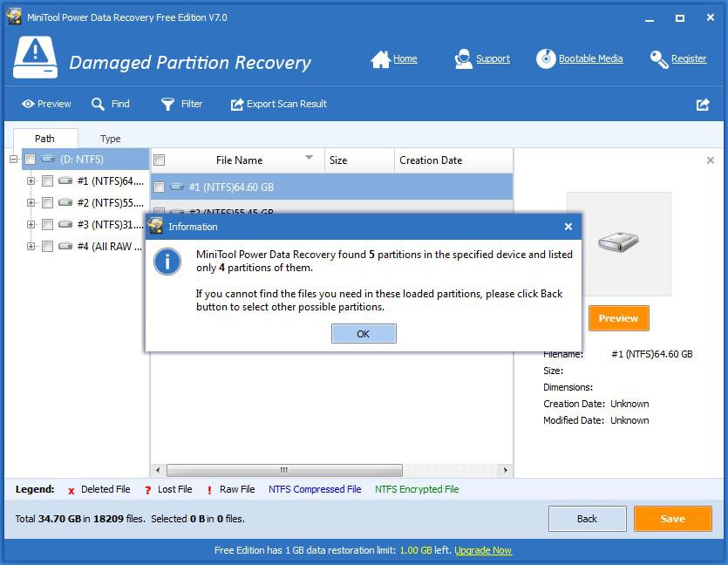Click the share icon at toolbar's right end

703,104
